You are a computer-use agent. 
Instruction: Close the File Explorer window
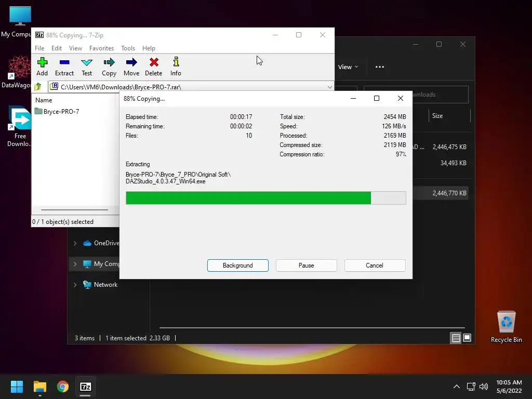click(x=463, y=45)
